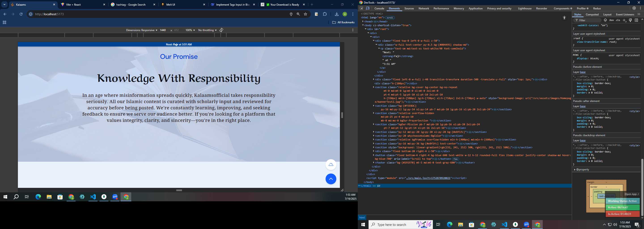This screenshot has height=229, width=644.
Task: Open the DevTools customize kebab menu
Action: 640,8
